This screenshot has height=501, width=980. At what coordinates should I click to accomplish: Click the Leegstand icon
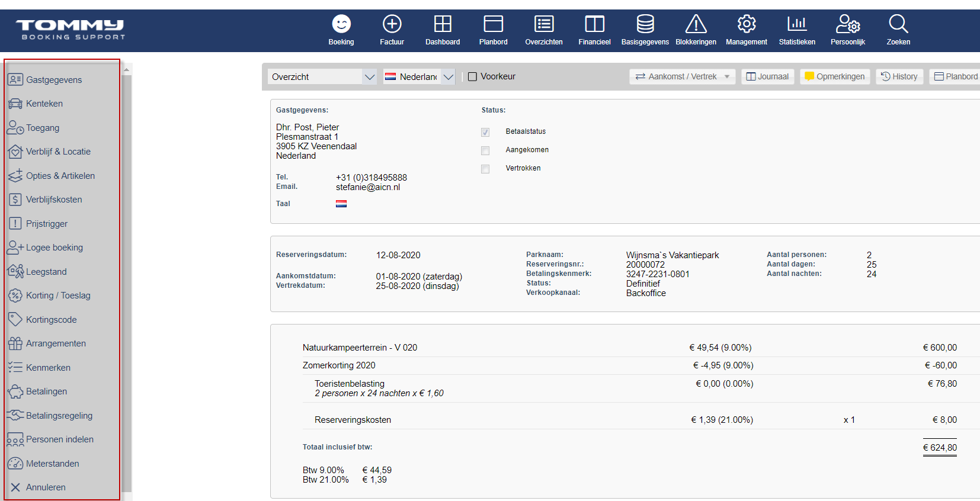pyautogui.click(x=15, y=271)
